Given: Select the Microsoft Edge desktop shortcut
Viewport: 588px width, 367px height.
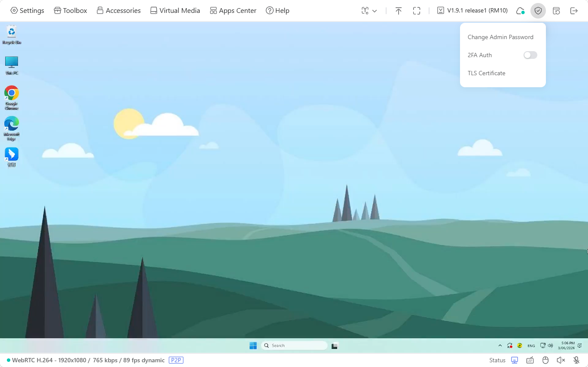Looking at the screenshot, I should pos(12,128).
